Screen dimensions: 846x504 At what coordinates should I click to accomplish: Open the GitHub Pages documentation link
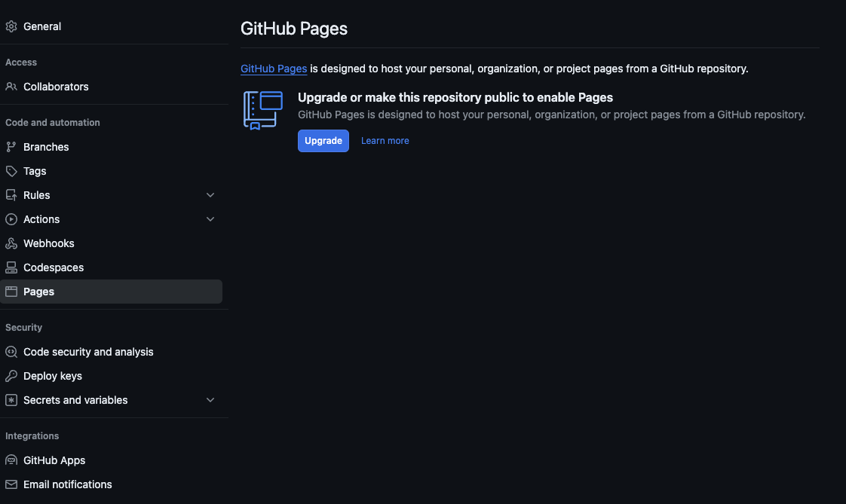(274, 69)
